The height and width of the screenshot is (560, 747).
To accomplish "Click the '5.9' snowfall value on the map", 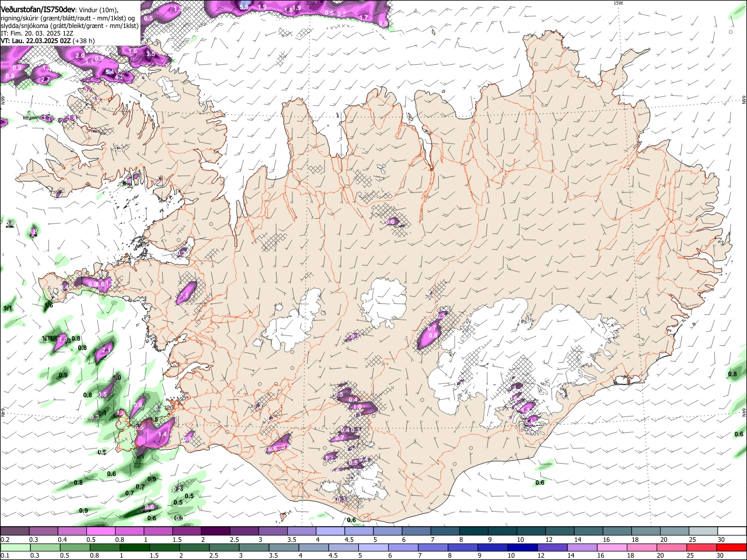I will (245, 6).
